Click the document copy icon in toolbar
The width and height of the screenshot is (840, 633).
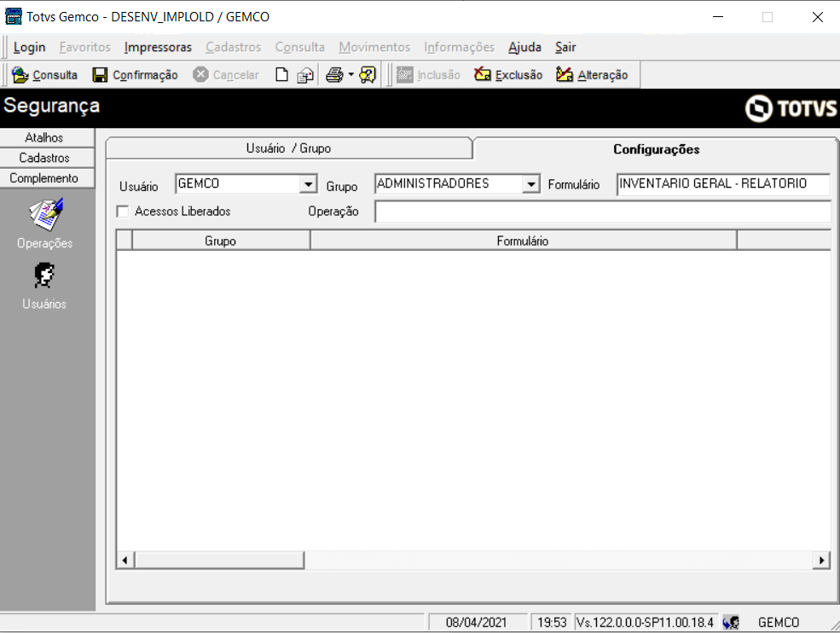pyautogui.click(x=305, y=74)
